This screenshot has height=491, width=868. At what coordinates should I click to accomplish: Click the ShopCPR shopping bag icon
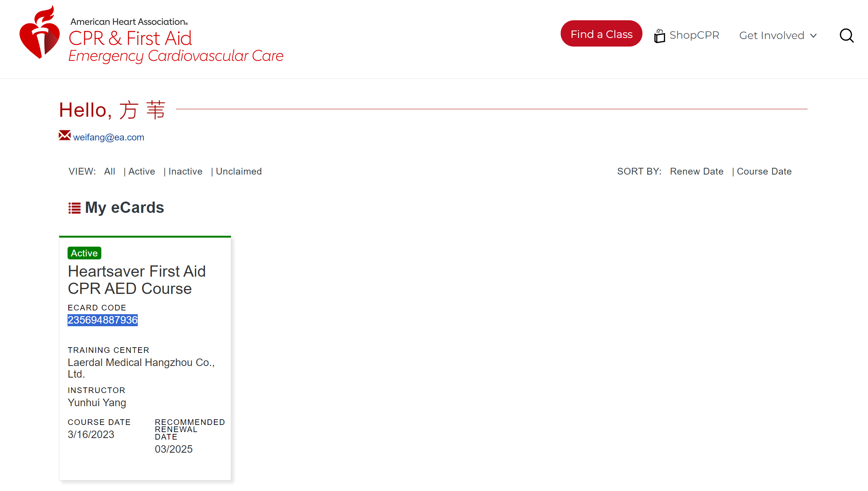click(659, 36)
